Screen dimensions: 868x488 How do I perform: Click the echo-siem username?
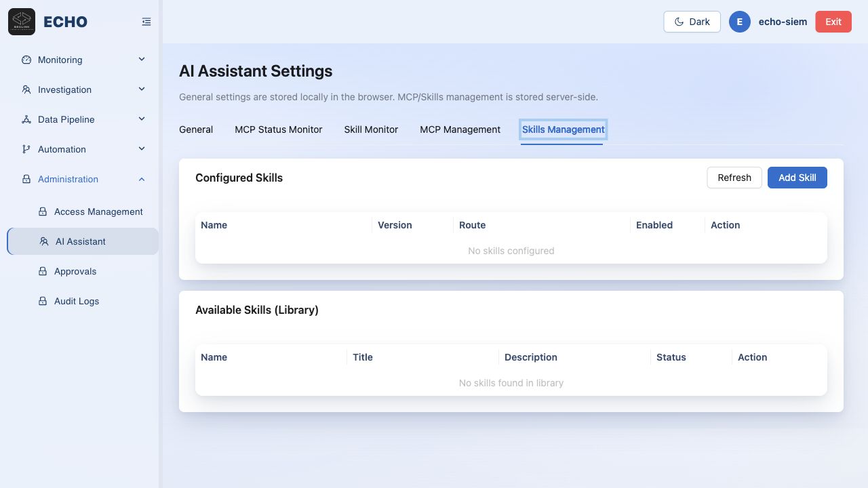pos(783,22)
